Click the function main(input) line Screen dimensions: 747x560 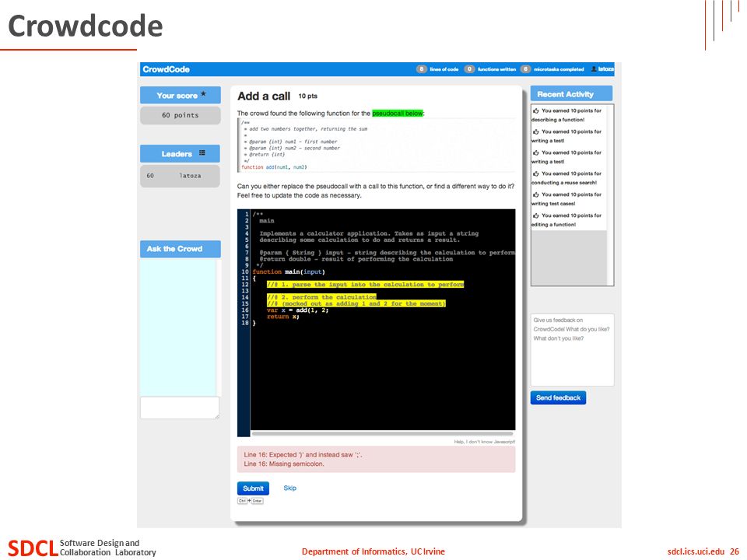click(289, 272)
